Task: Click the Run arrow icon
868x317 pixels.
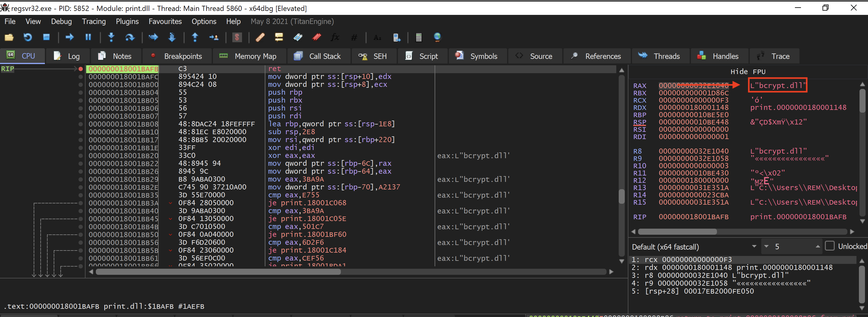Action: pyautogui.click(x=69, y=37)
